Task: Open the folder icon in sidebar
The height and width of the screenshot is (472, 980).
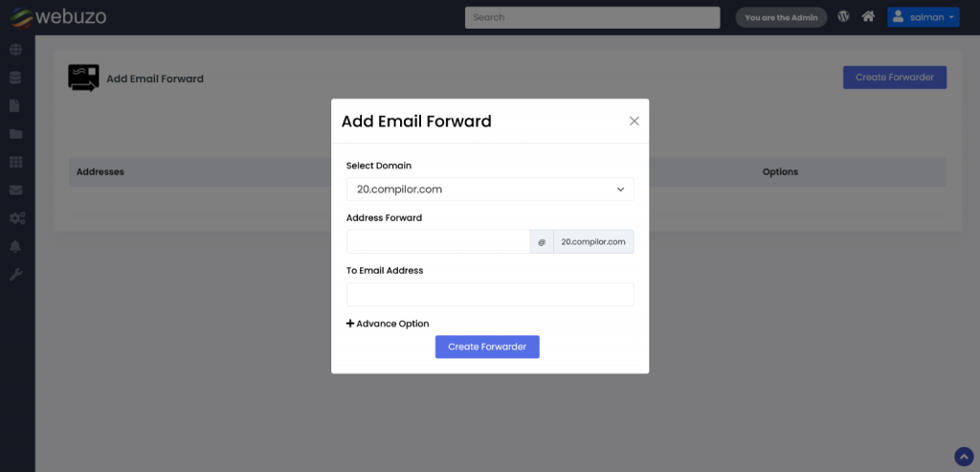Action: click(15, 134)
